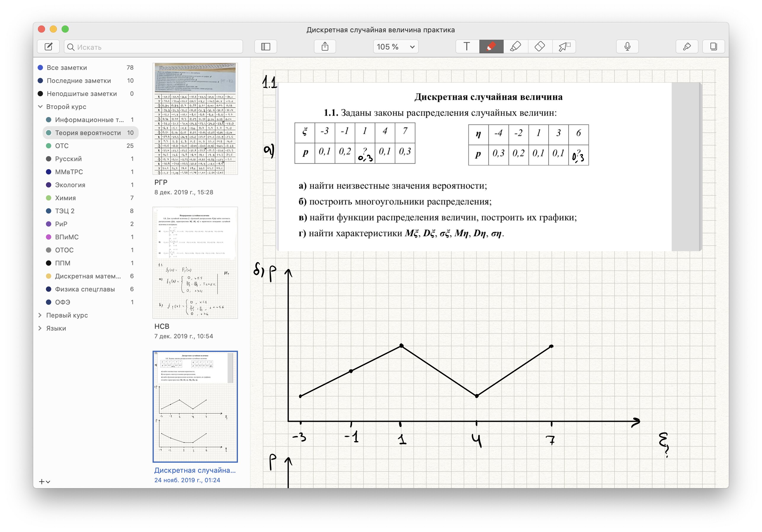Image resolution: width=762 pixels, height=532 pixels.
Task: Click the Второй курс group label
Action: [x=66, y=107]
